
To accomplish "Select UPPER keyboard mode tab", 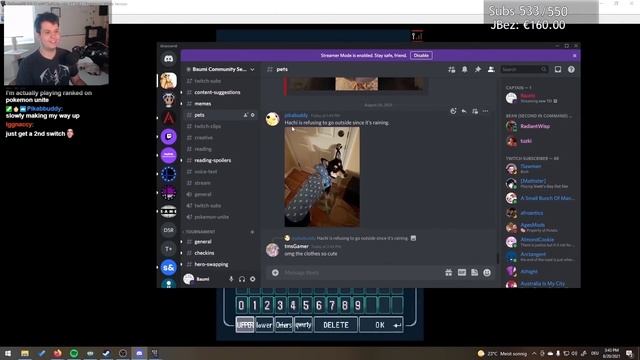I will tap(245, 325).
